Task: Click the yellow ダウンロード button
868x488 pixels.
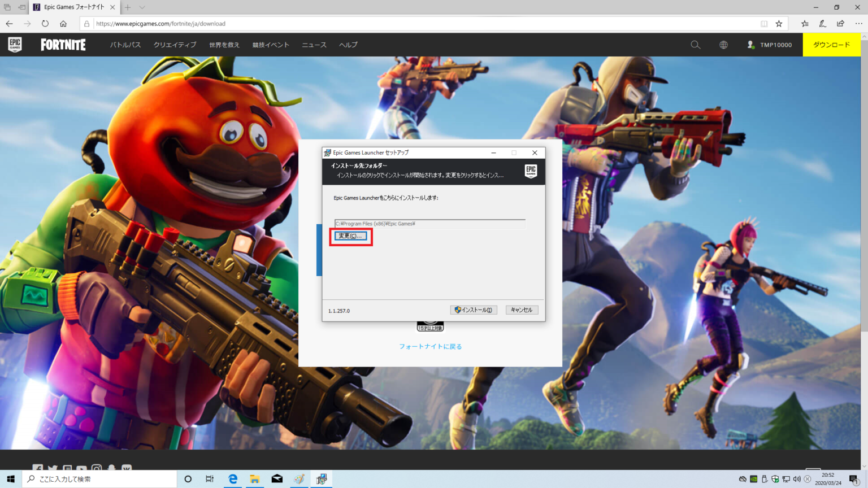Action: pyautogui.click(x=831, y=45)
